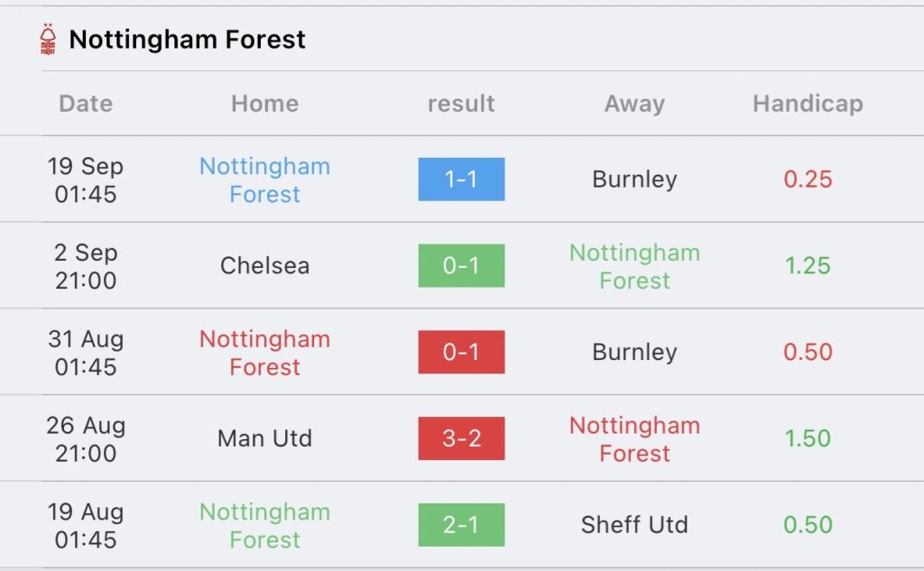This screenshot has height=571, width=924.
Task: Click Burnley in the 19 Sep match
Action: coord(634,180)
